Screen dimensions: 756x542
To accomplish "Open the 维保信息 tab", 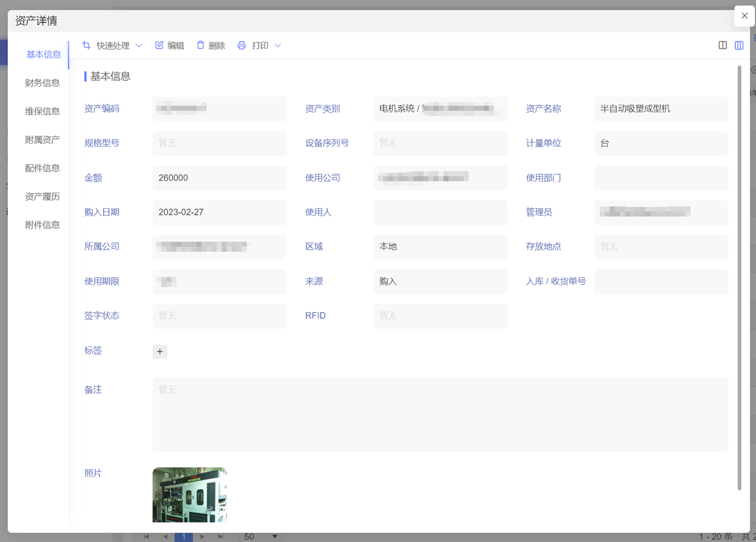I will [43, 111].
